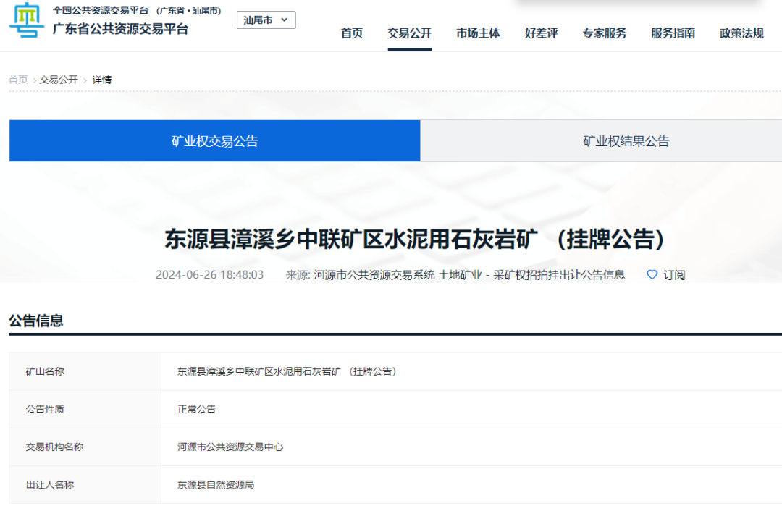The height and width of the screenshot is (532, 782).
Task: Select the 矿业权交易公告 tab
Action: point(214,140)
